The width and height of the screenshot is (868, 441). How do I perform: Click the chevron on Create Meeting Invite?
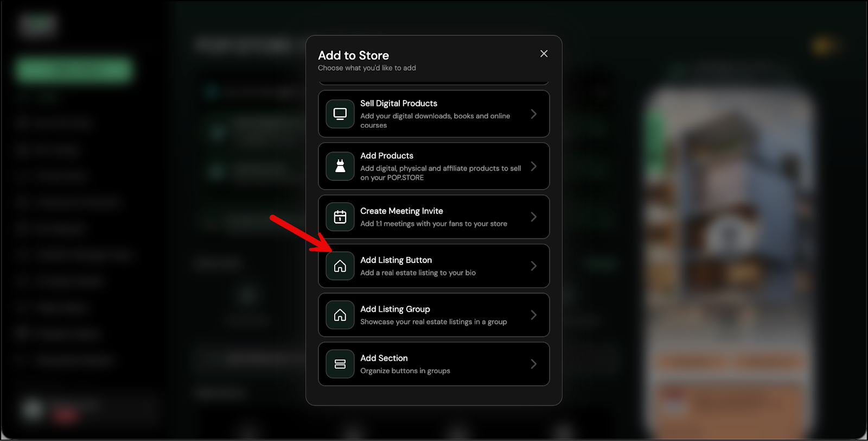coord(533,217)
